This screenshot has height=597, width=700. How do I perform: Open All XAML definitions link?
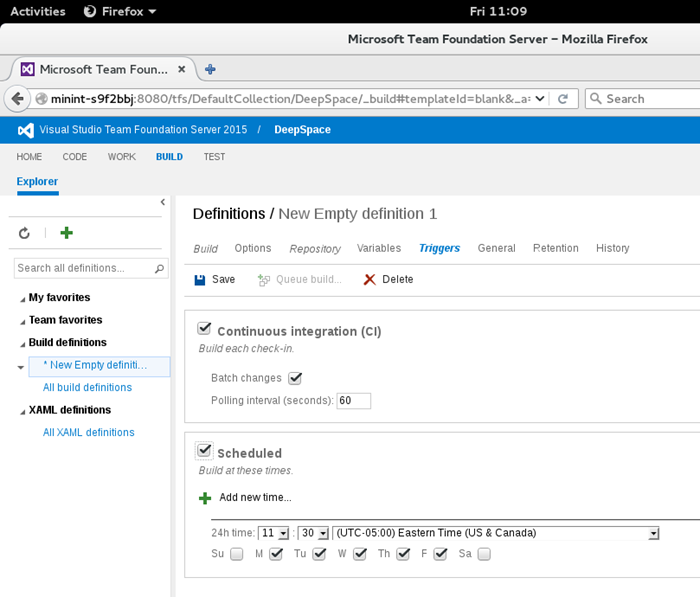[x=88, y=433]
